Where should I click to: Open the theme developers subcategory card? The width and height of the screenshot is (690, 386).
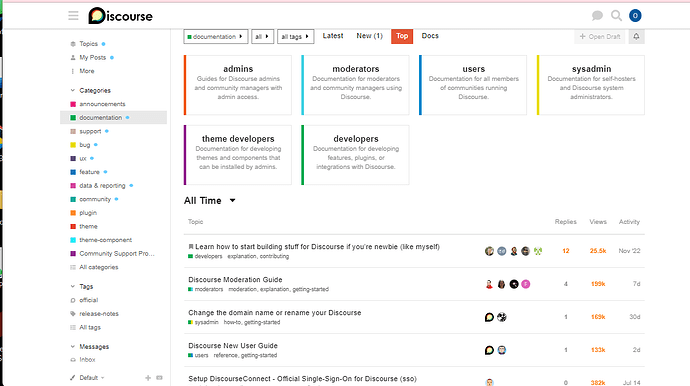[x=238, y=155]
